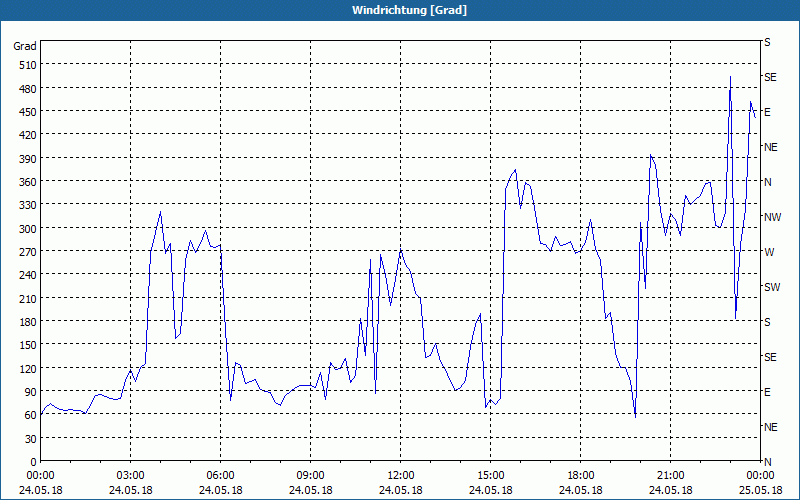Pick the 15:00 time label
Viewport: 800px width, 500px height.
click(491, 476)
